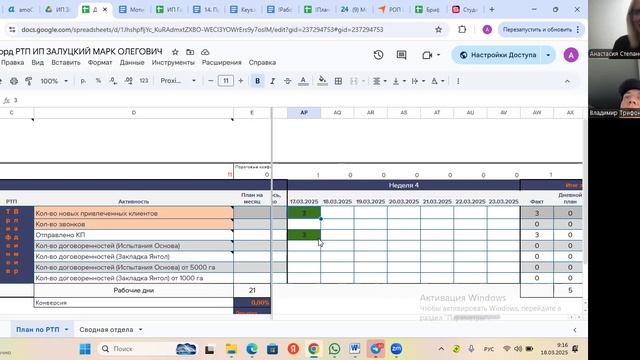640x360 pixels.
Task: Decrease decimal places button
Action: point(113,81)
